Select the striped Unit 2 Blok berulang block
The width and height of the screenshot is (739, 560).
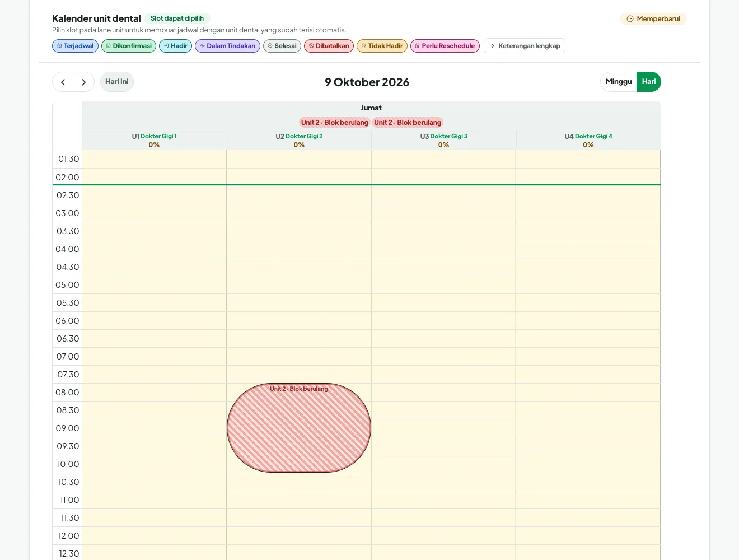299,428
